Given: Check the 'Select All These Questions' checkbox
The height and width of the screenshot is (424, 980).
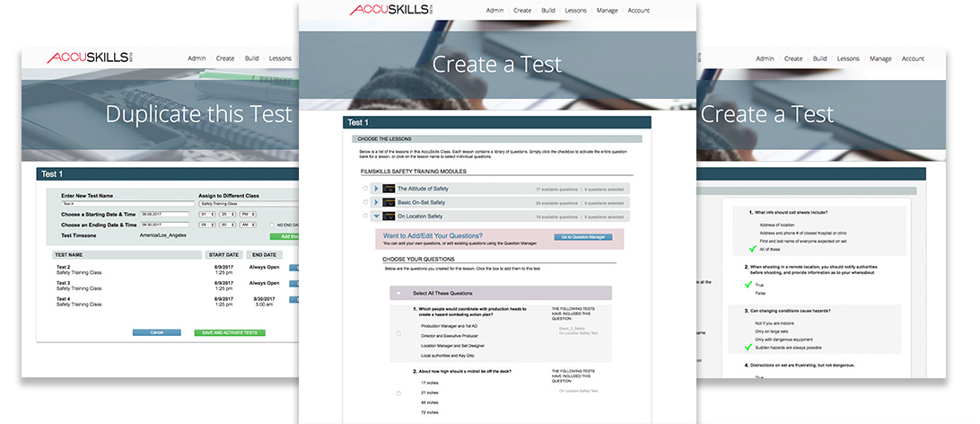Looking at the screenshot, I should click(x=398, y=294).
